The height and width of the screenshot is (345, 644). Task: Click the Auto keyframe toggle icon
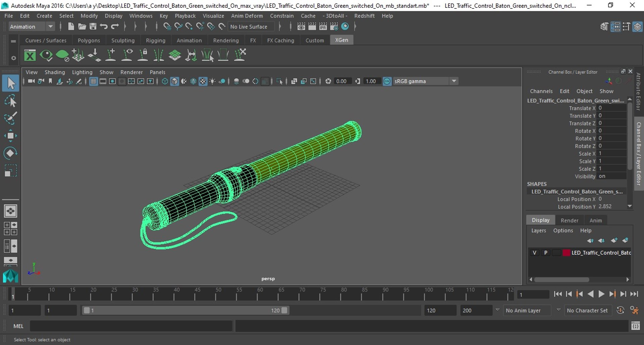point(621,310)
